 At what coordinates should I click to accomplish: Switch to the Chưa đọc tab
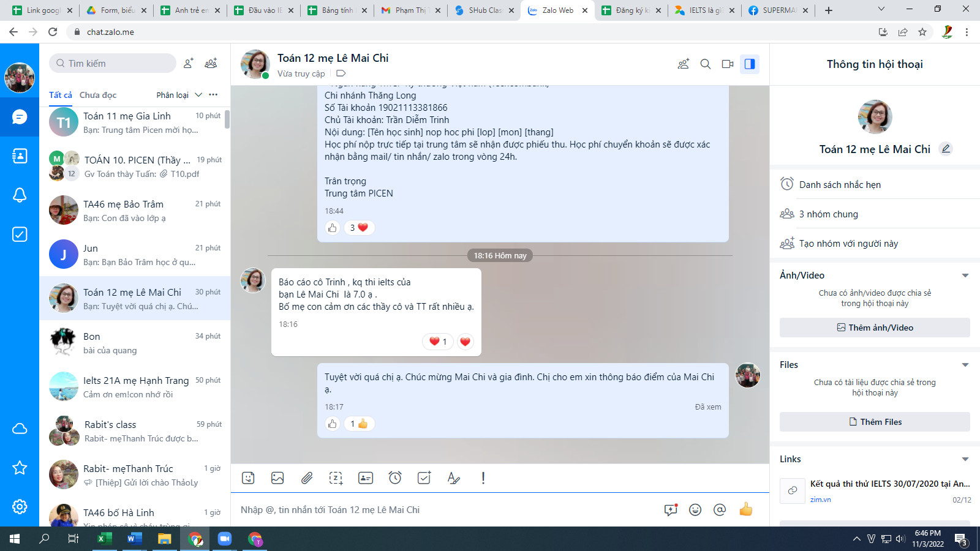pos(98,95)
